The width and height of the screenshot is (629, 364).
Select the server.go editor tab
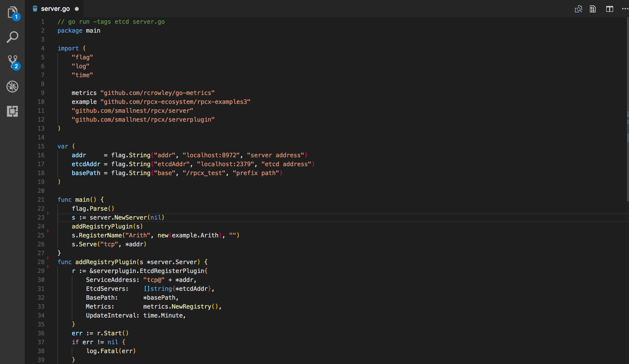(54, 9)
